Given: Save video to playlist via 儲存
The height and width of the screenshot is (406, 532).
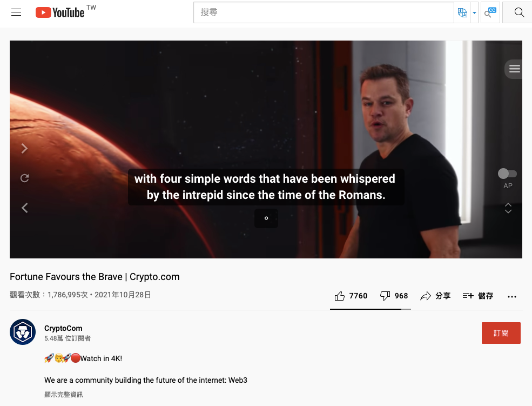Looking at the screenshot, I should point(477,296).
